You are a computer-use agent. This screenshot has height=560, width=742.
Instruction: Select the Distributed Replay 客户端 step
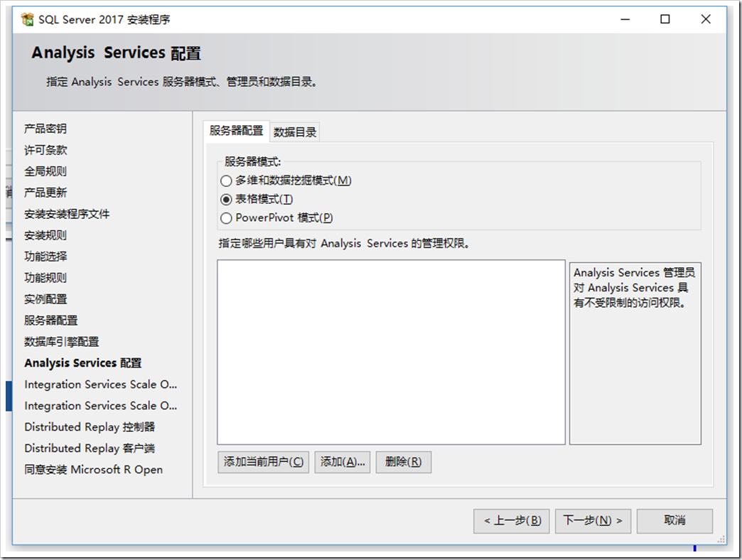(90, 448)
